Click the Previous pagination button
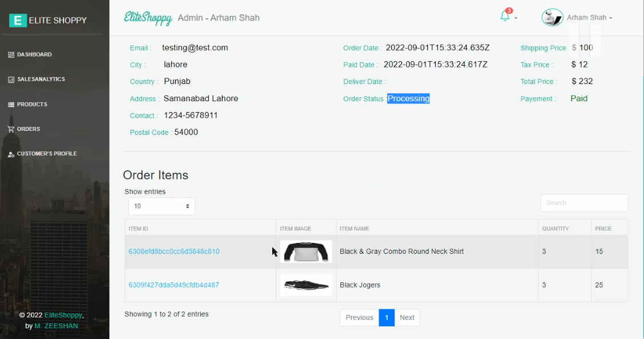This screenshot has height=339, width=644. pos(359,318)
